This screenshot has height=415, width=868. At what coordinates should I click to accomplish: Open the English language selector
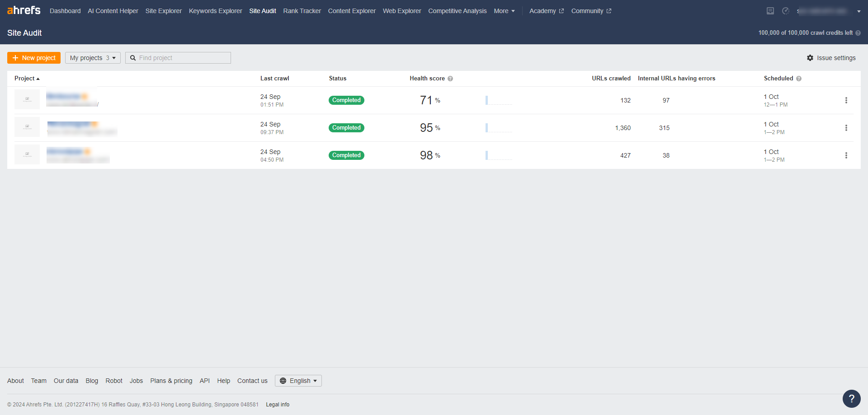tap(299, 381)
